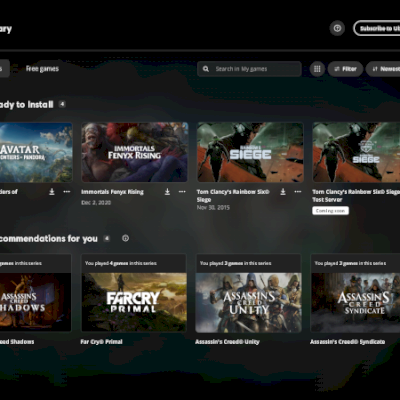This screenshot has height=400, width=400.
Task: Open the Assassin's Creed Syndicate title link
Action: 347,342
